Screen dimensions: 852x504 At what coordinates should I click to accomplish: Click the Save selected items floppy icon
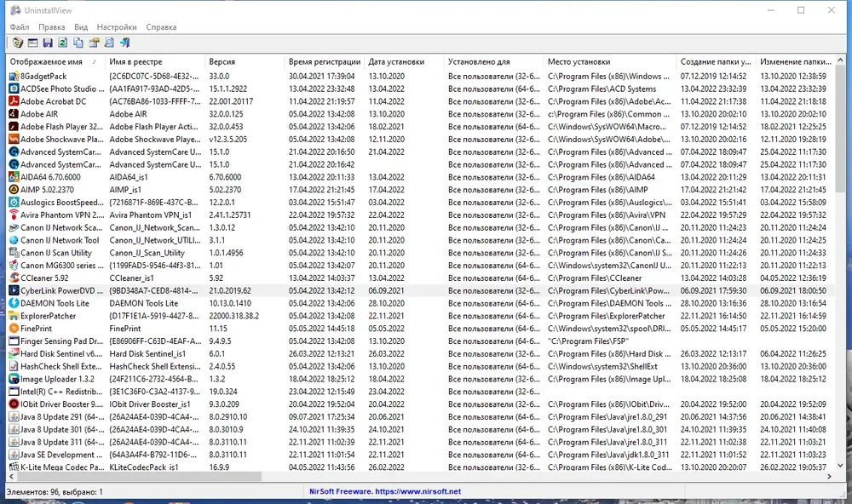[48, 43]
